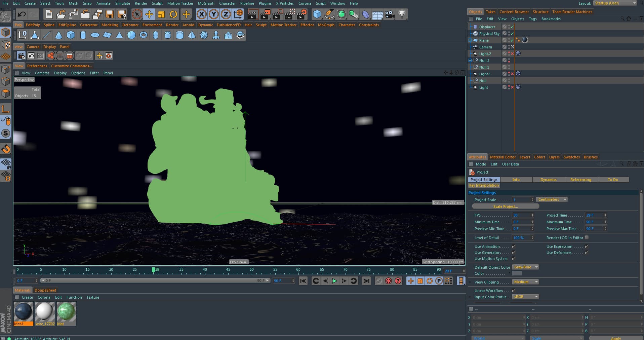644x340 pixels.
Task: Add a Capsule primitive from Poly shelf
Action: coord(156,35)
